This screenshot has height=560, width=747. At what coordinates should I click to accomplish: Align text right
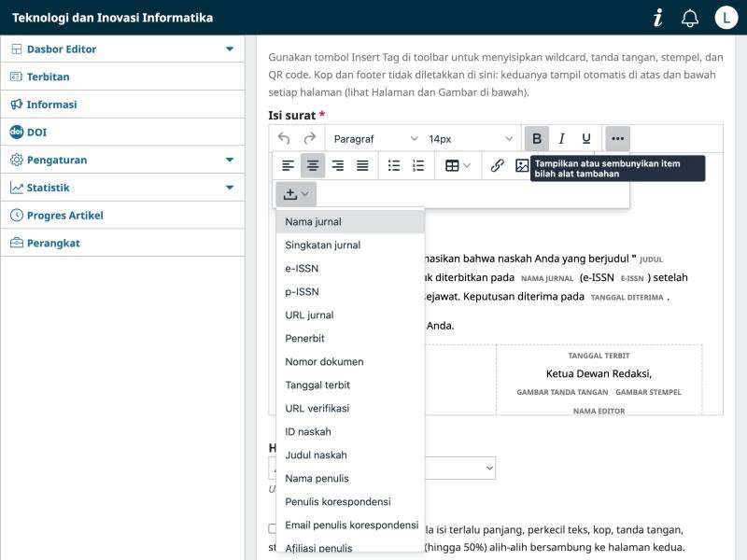(338, 166)
